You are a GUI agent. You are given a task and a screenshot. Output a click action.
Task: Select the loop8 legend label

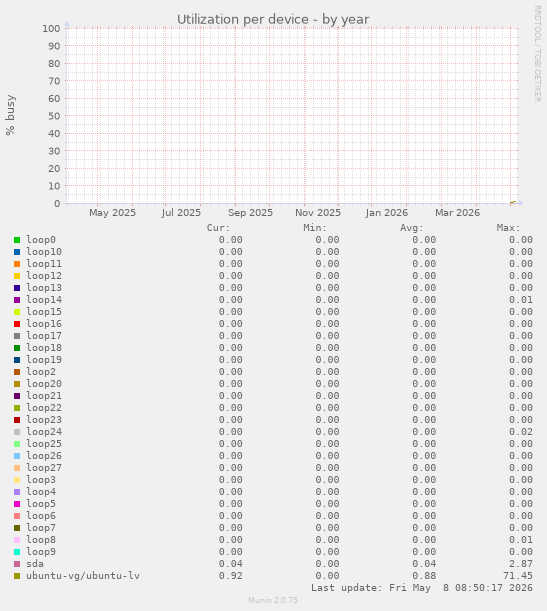coord(41,540)
